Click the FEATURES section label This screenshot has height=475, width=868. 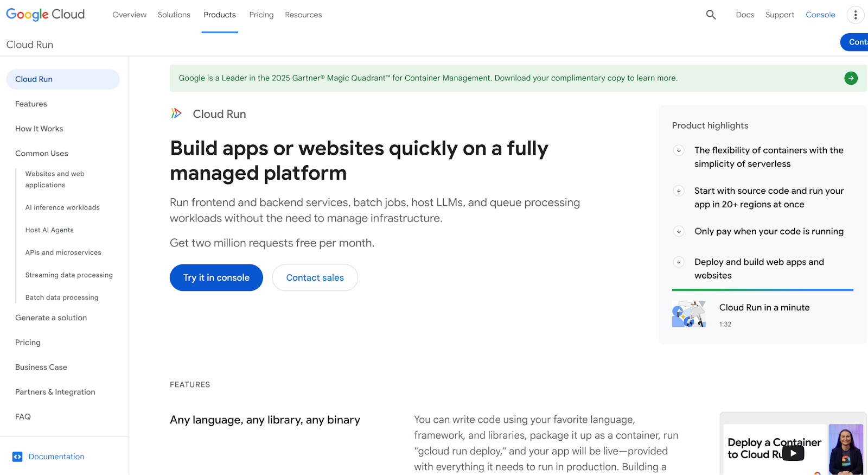[x=190, y=385]
